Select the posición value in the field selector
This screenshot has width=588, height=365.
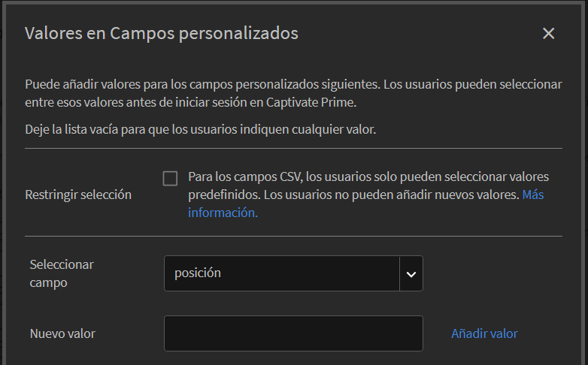click(198, 273)
